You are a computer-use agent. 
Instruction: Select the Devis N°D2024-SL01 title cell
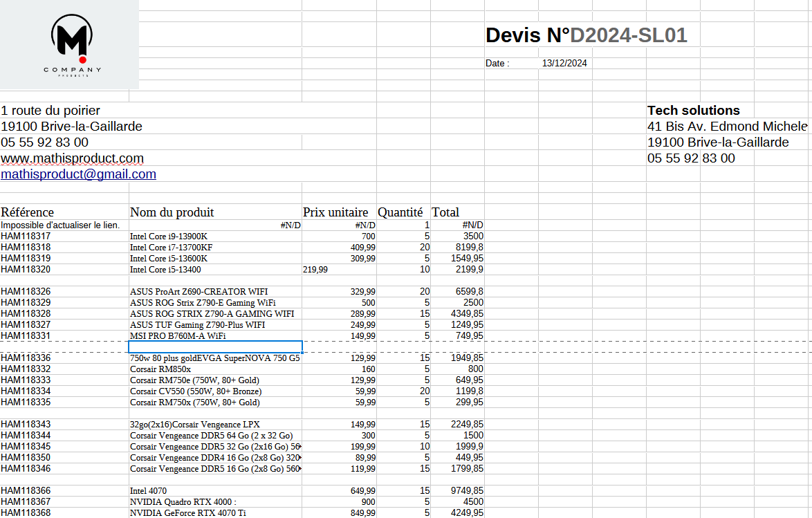pos(586,35)
